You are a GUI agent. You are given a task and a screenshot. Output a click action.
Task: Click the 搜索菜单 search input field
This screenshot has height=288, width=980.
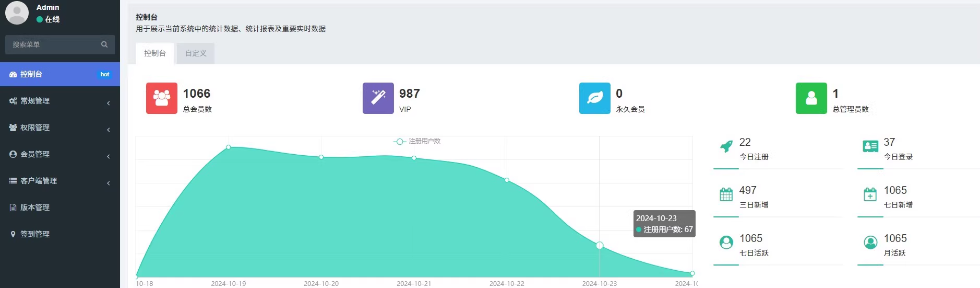pos(52,44)
